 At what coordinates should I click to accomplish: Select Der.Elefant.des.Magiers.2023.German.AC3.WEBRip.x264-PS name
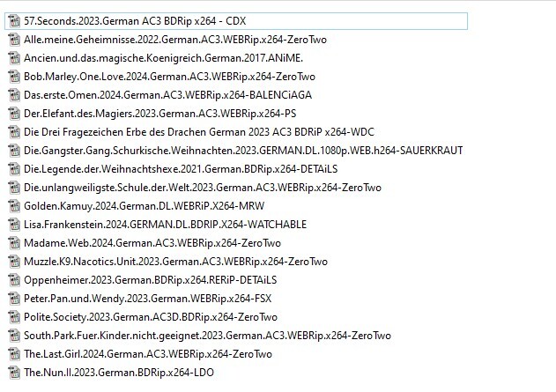point(159,114)
